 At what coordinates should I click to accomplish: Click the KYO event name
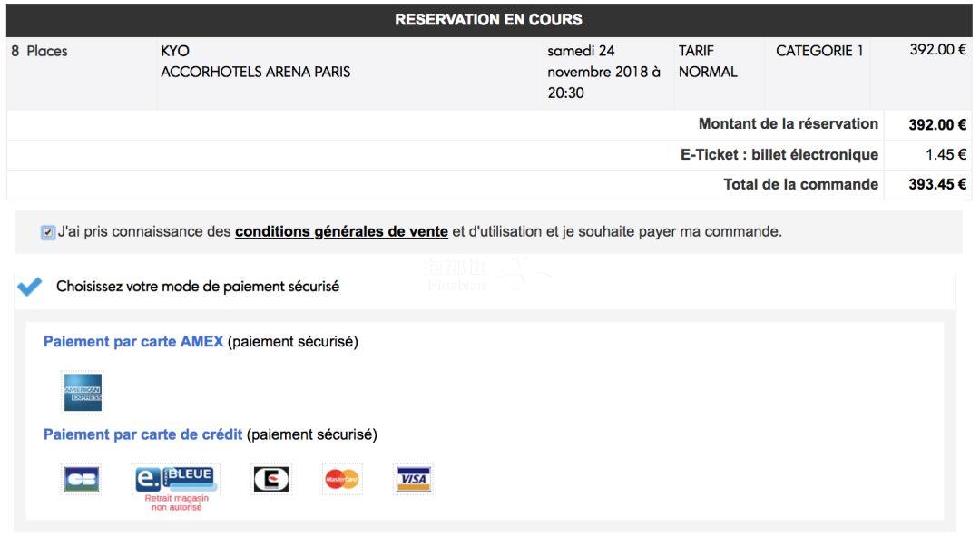click(175, 51)
